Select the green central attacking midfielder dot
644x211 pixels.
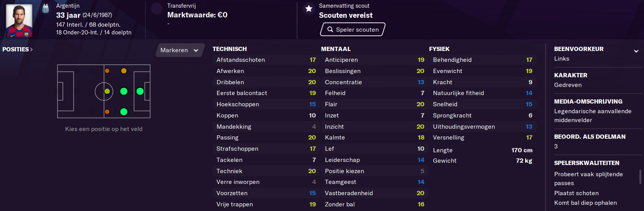coord(124,91)
